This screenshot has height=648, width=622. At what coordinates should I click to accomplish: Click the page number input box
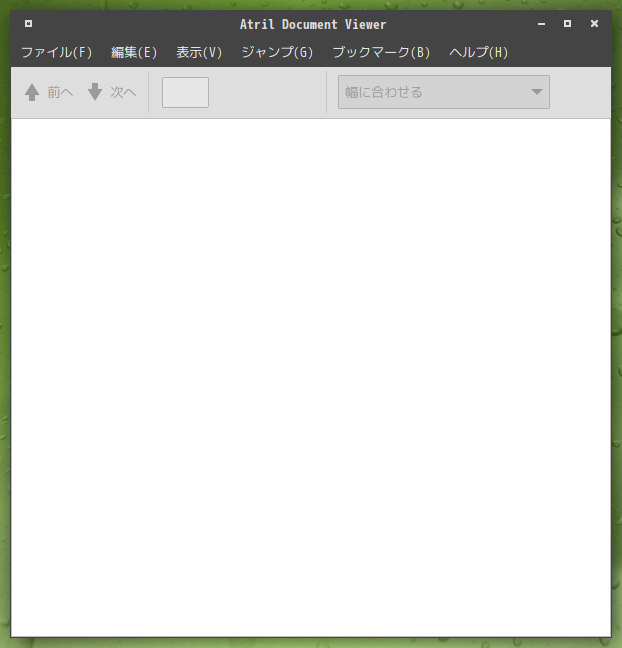(x=185, y=92)
